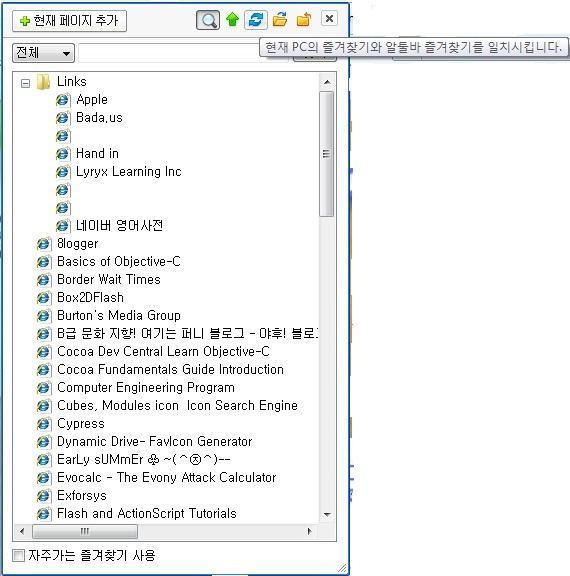The image size is (570, 576).
Task: Click the green plus icon on add button
Action: (25, 21)
